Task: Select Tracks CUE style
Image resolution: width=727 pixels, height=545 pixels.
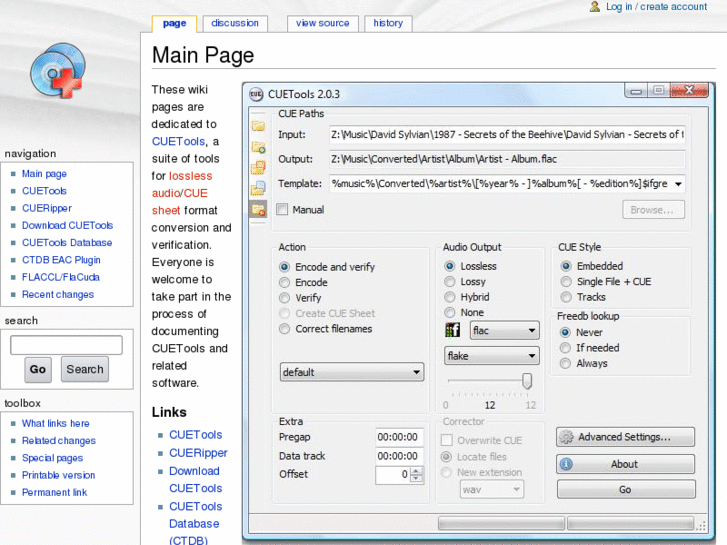Action: pos(566,297)
